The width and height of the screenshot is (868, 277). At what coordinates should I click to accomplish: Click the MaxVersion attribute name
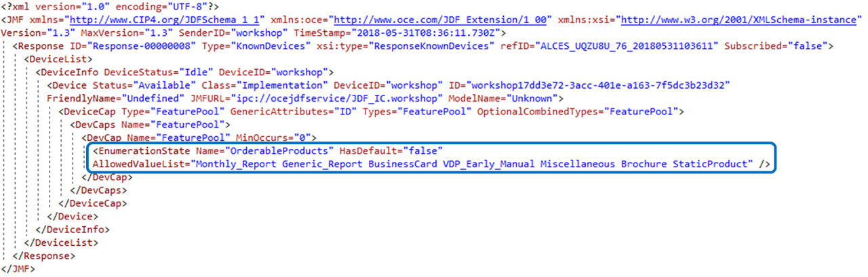(x=107, y=33)
